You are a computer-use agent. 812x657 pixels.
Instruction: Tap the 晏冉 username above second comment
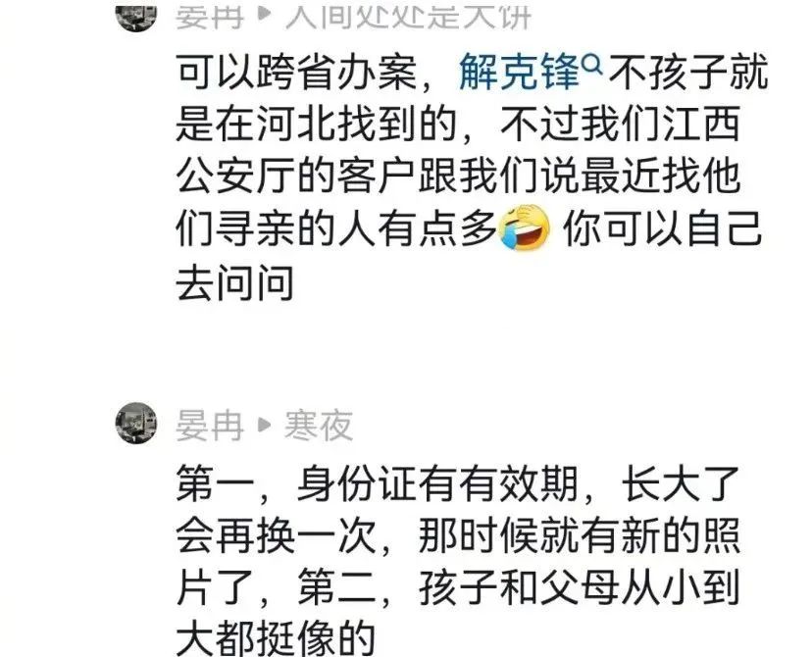pos(210,425)
